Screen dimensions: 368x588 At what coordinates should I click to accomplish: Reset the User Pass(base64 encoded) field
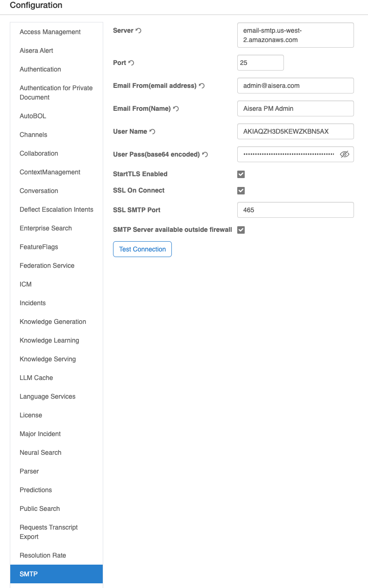point(205,155)
